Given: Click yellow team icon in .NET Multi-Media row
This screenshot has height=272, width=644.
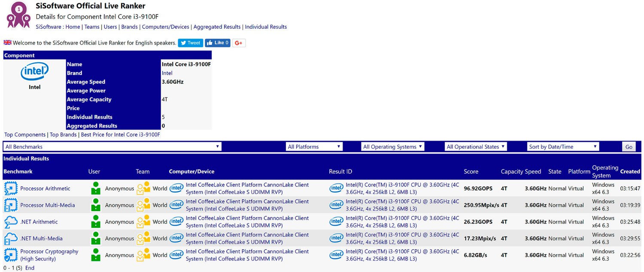Looking at the screenshot, I should tap(143, 239).
